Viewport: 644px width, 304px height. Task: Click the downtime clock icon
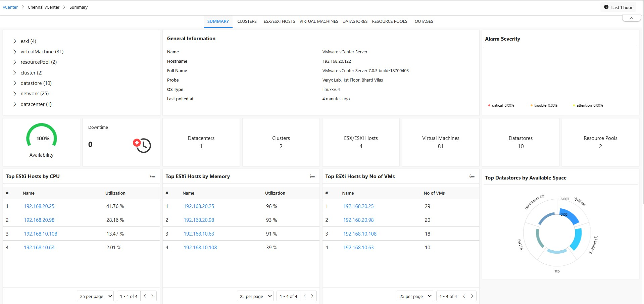(x=142, y=145)
